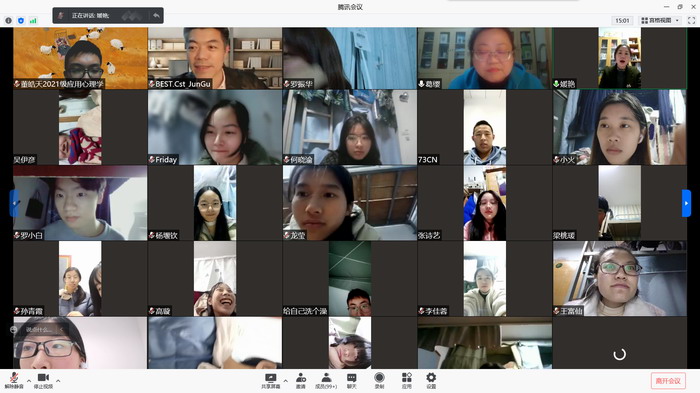View the green network signal indicator
700x393 pixels.
33,21
